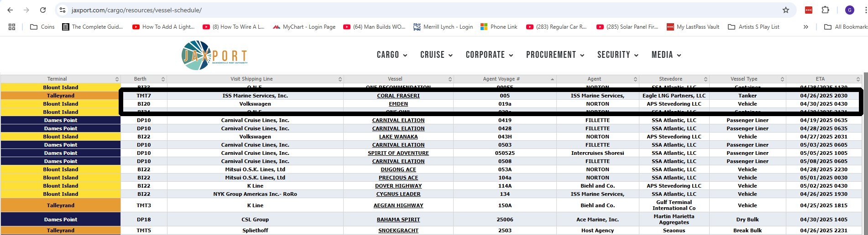The image size is (868, 235).
Task: Open The Complete Guid... bookmark
Action: (x=93, y=27)
